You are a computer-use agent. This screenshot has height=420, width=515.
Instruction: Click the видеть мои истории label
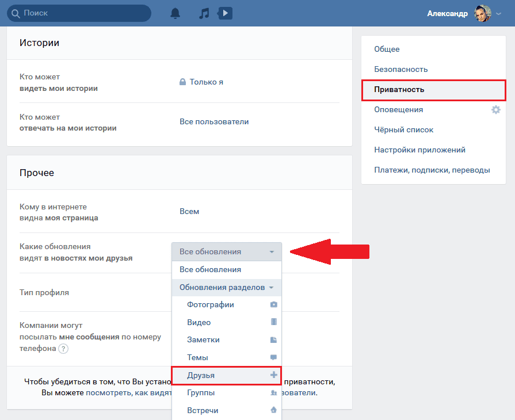tap(59, 89)
